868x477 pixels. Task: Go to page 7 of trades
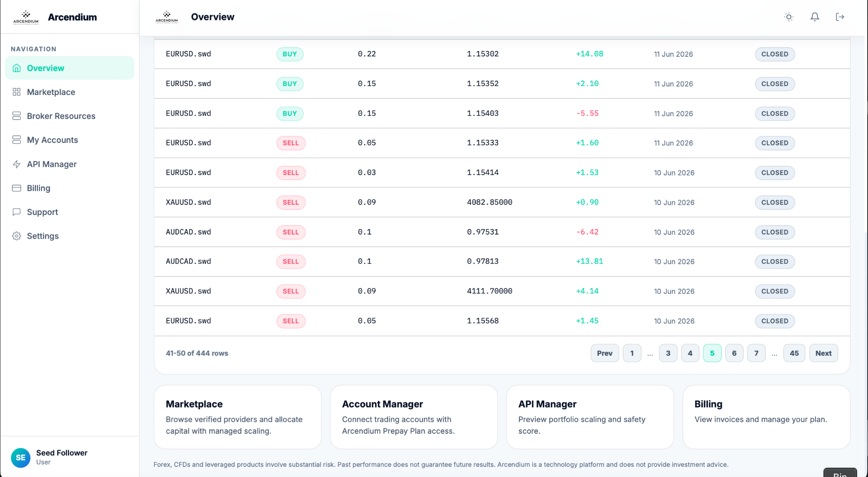pos(756,353)
